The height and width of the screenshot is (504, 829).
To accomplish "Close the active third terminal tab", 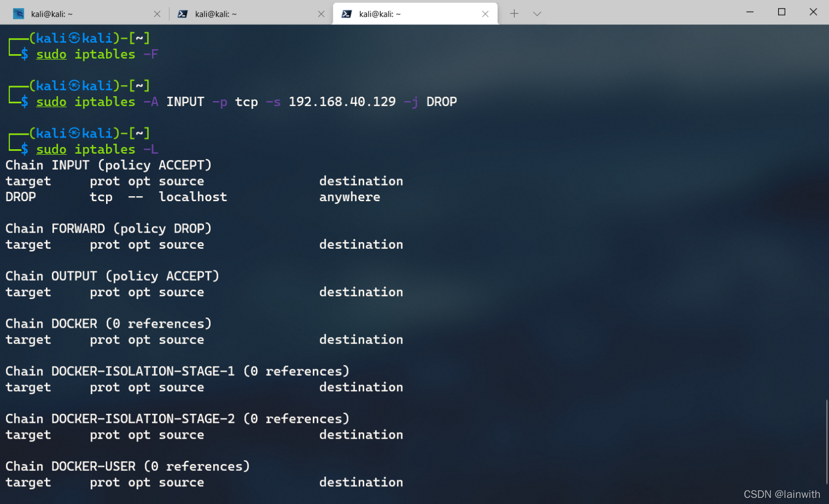I will [485, 14].
